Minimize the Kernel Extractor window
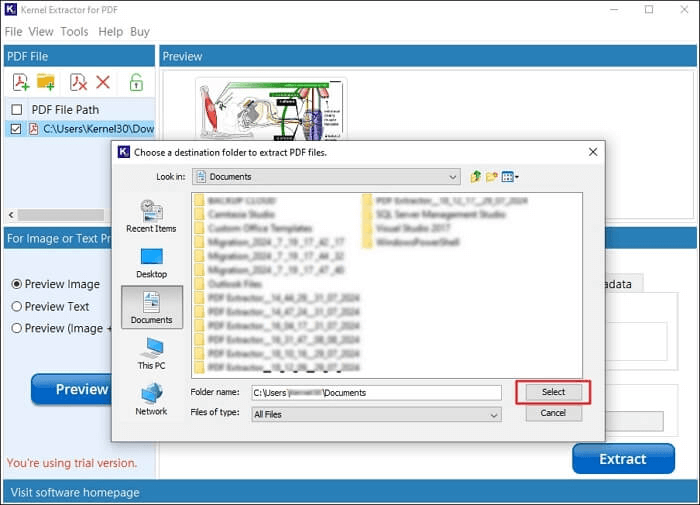700x505 pixels. point(615,9)
